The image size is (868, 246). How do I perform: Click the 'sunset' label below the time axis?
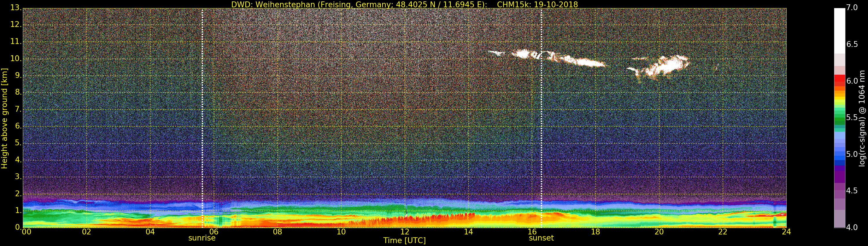coord(541,238)
